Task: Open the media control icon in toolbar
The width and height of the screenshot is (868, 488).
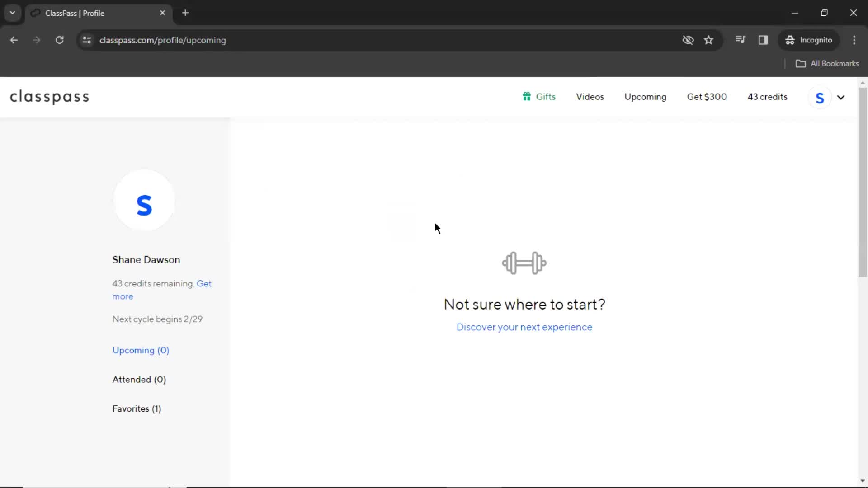Action: [740, 40]
